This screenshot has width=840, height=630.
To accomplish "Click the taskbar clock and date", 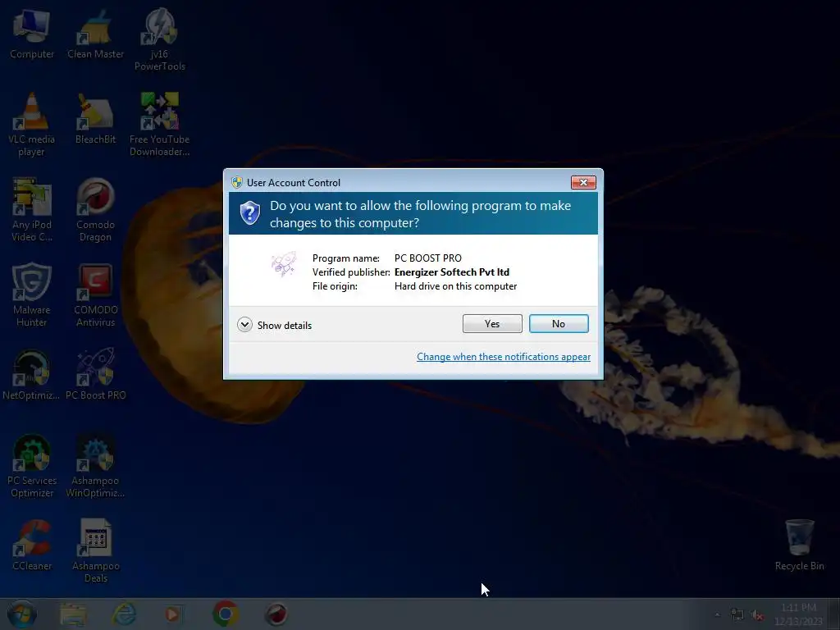I will [798, 614].
